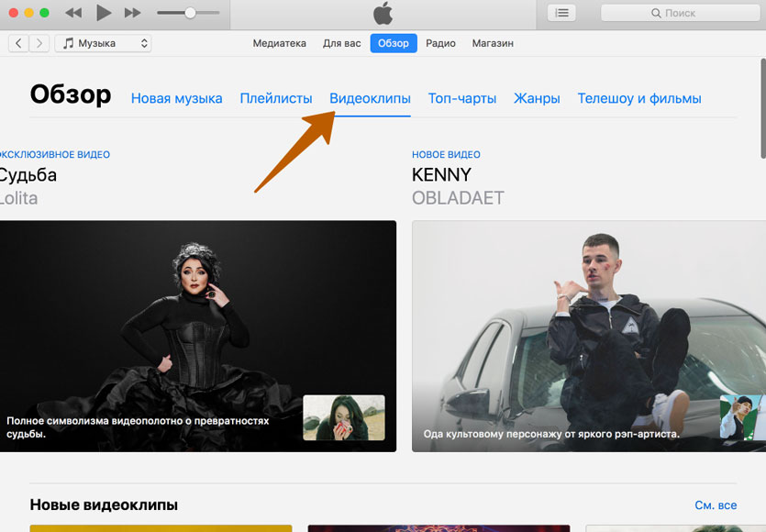Viewport: 766px width, 532px height.
Task: Open the Для вас tab
Action: tap(341, 43)
